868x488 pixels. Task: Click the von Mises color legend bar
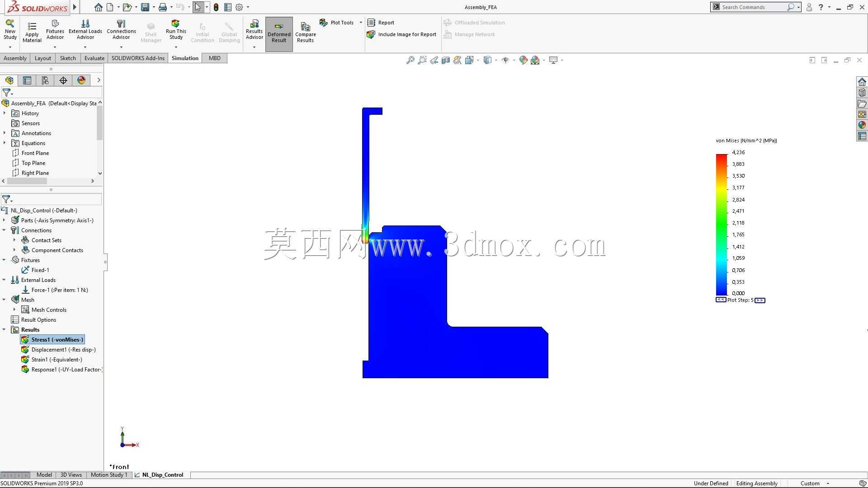point(722,225)
